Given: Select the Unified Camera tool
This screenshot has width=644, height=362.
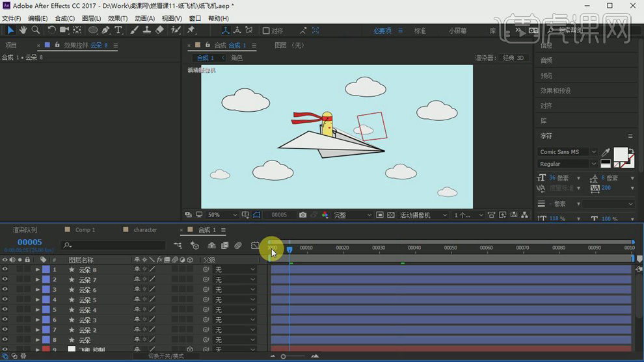Looking at the screenshot, I should 64,30.
